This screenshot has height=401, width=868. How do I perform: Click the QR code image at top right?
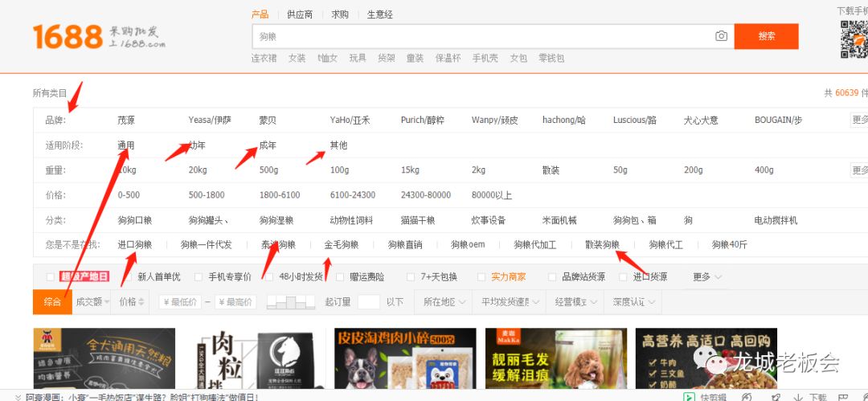854,39
